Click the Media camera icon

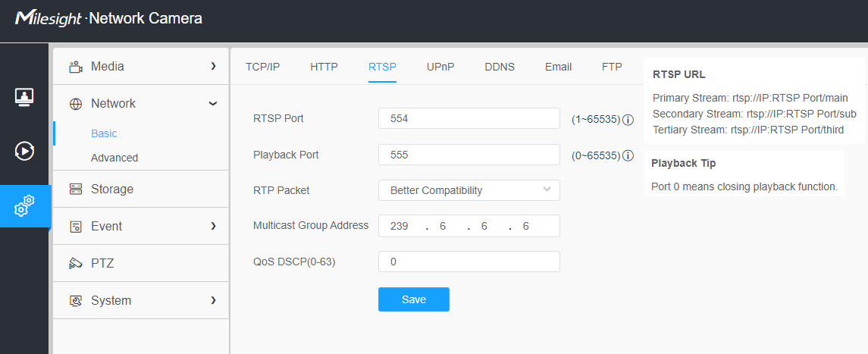coord(75,67)
